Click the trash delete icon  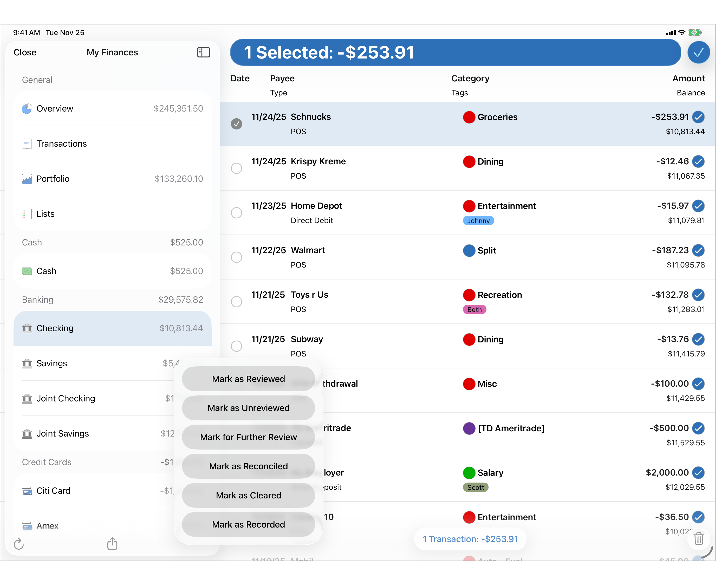698,539
